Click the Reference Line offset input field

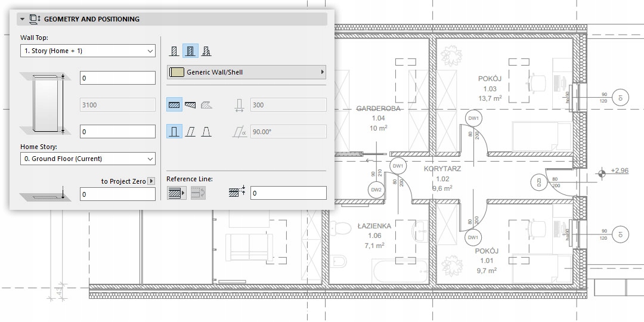point(288,193)
